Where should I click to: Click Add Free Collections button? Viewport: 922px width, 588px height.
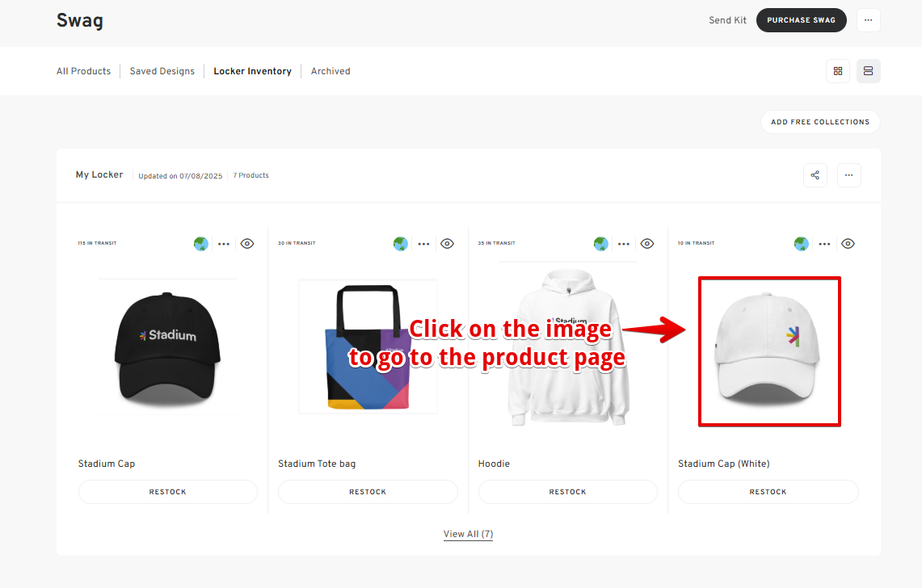click(x=820, y=122)
